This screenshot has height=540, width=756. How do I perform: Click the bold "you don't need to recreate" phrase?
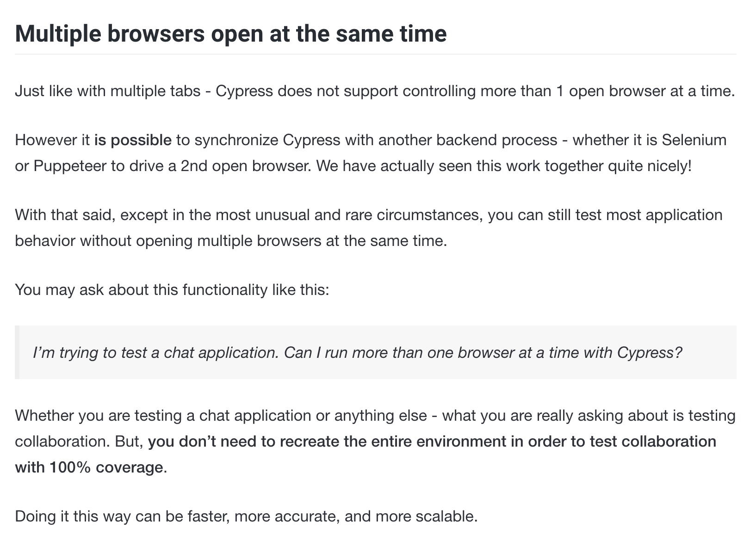point(241,442)
